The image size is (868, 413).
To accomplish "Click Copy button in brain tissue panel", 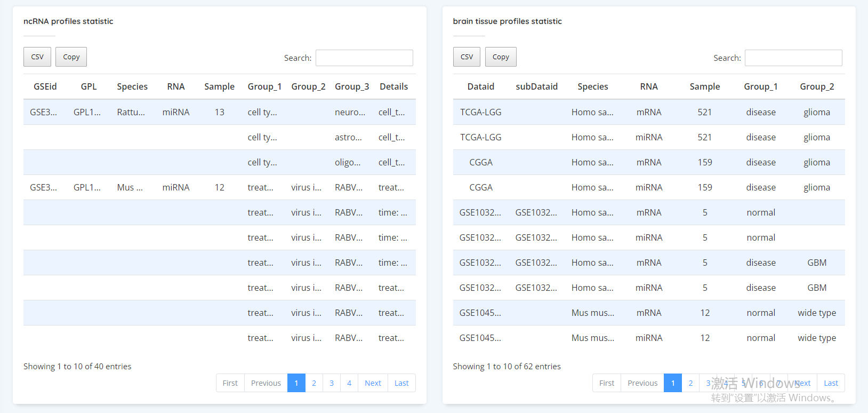I will [x=501, y=57].
